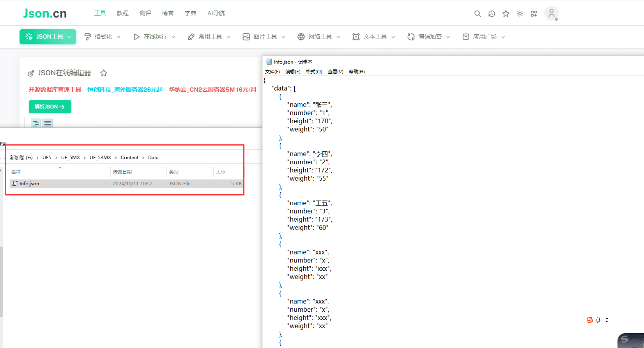Select the Info.json file row
This screenshot has height=348, width=644.
pyautogui.click(x=127, y=184)
